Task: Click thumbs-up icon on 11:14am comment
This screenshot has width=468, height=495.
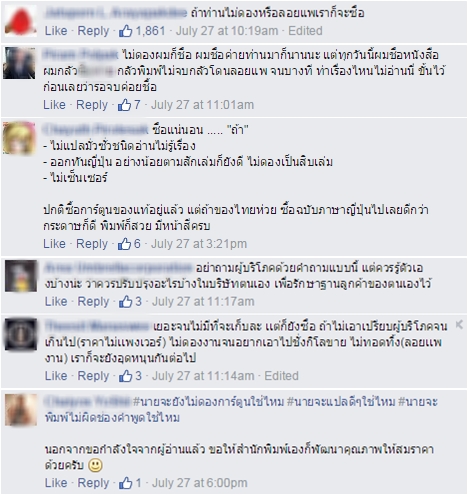Action: tap(126, 376)
